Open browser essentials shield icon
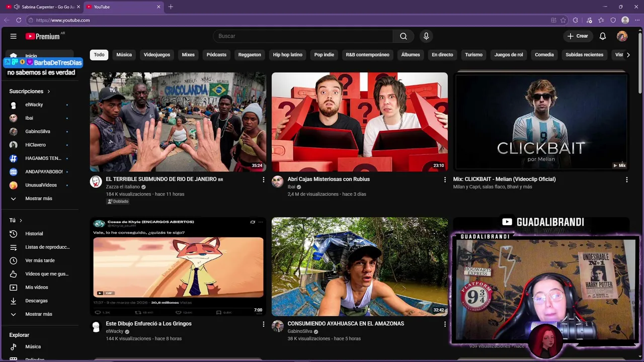Screen dimensions: 644x362 (x=613, y=20)
